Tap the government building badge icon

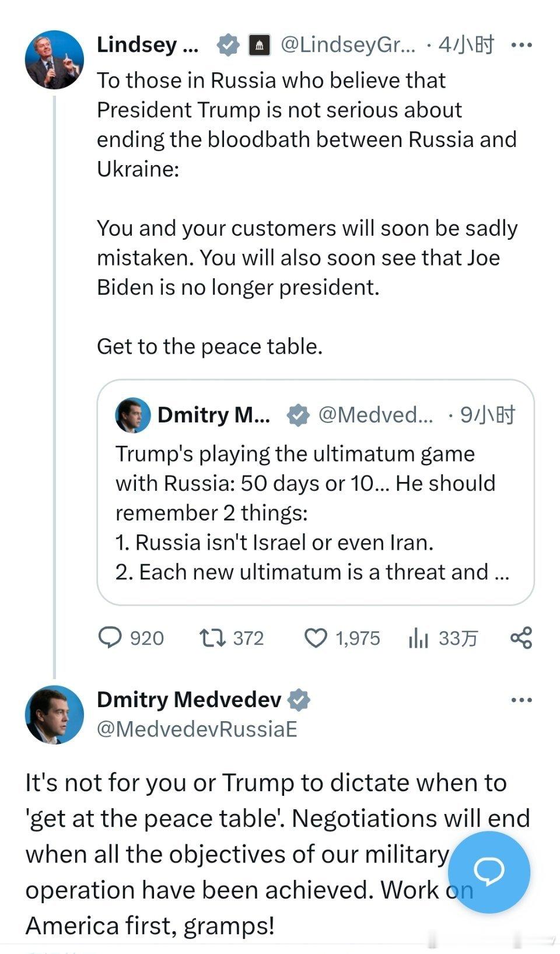coord(260,45)
